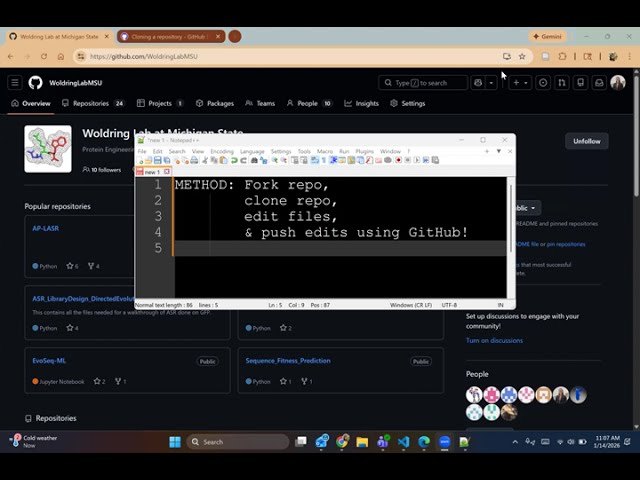Open Notepad++ File menu
Image resolution: width=640 pixels, height=480 pixels.
(142, 151)
